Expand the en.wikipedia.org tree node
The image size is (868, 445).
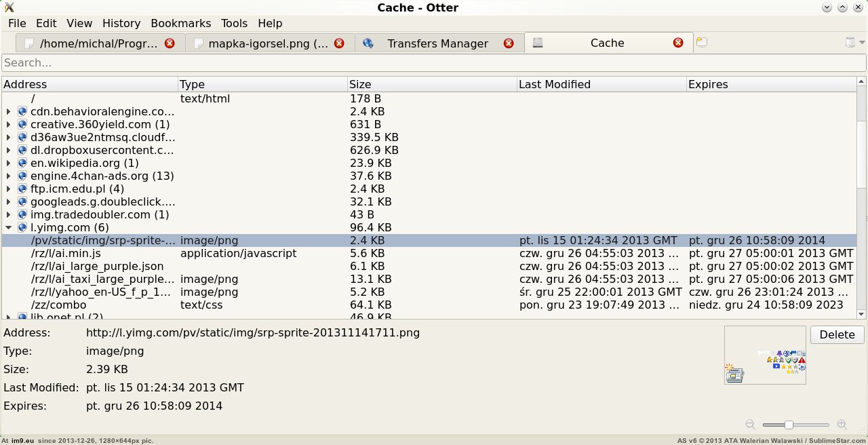8,163
